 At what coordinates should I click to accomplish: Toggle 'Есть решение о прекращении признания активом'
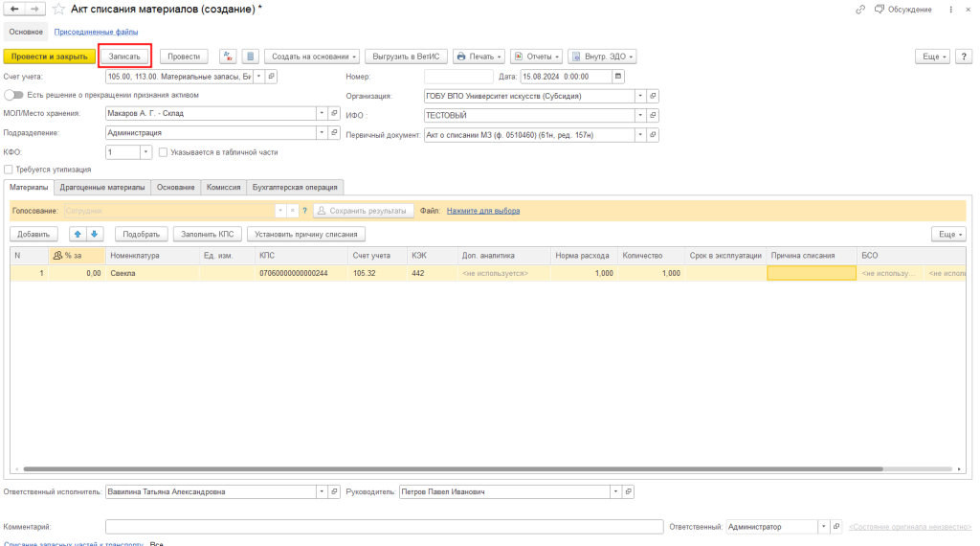[13, 95]
